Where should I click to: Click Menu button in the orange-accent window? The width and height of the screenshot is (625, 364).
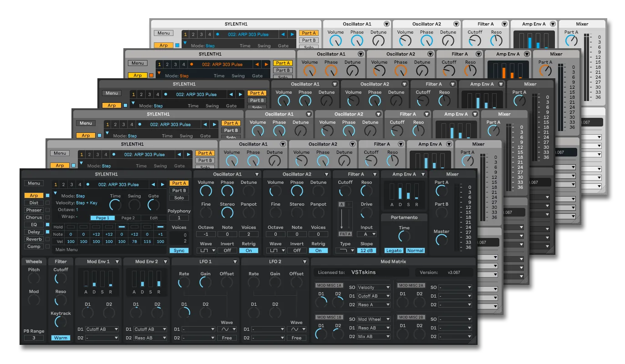pos(137,63)
